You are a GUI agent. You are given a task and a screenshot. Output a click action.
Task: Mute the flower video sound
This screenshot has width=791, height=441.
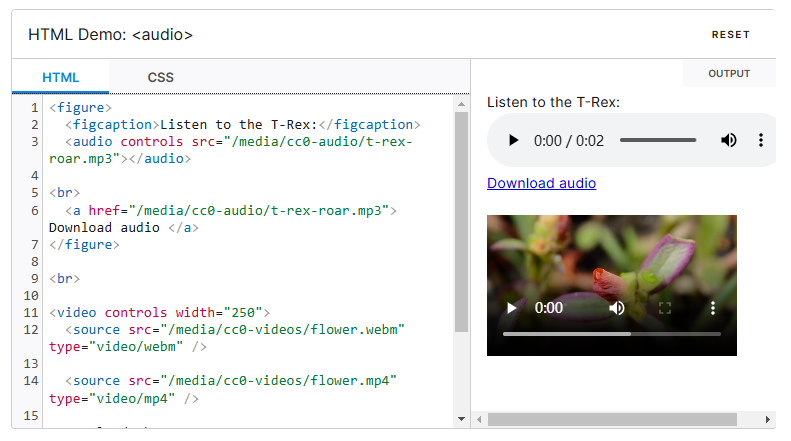pos(617,308)
